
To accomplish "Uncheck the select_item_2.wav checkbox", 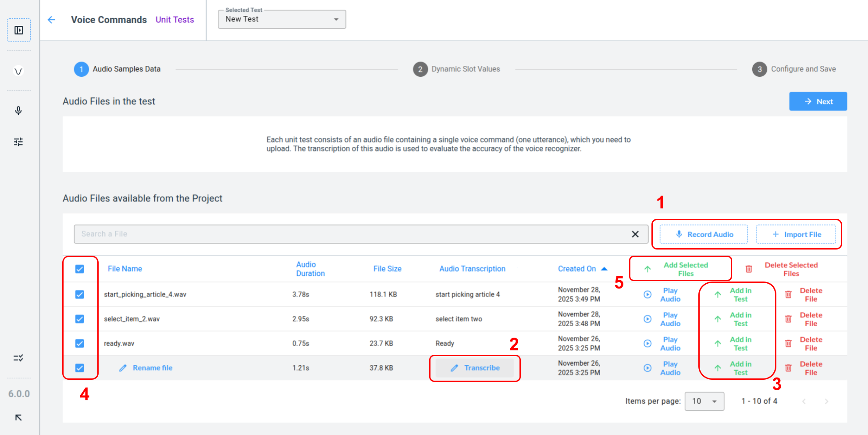I will (x=79, y=319).
